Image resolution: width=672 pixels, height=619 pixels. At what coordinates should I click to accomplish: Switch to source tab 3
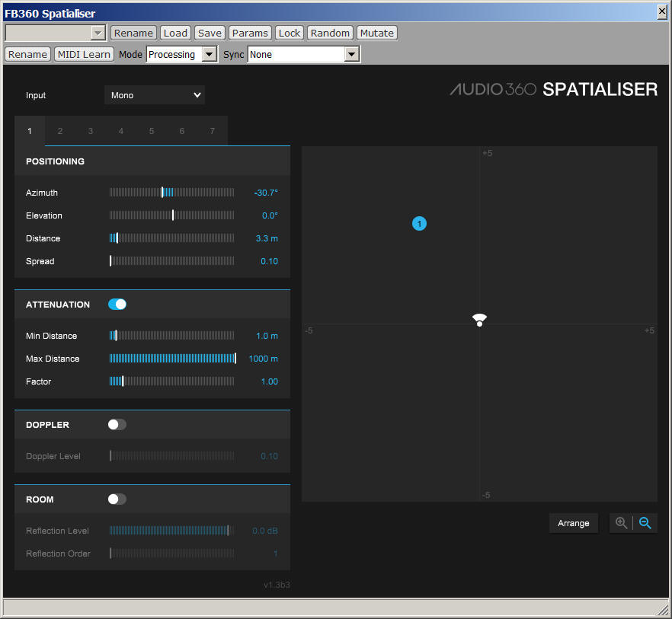pyautogui.click(x=91, y=131)
